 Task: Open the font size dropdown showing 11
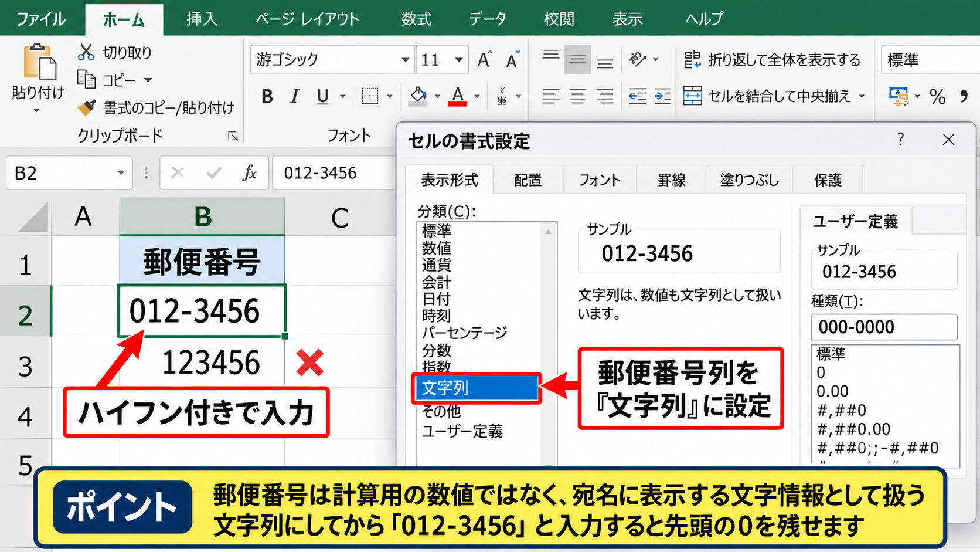coord(459,60)
